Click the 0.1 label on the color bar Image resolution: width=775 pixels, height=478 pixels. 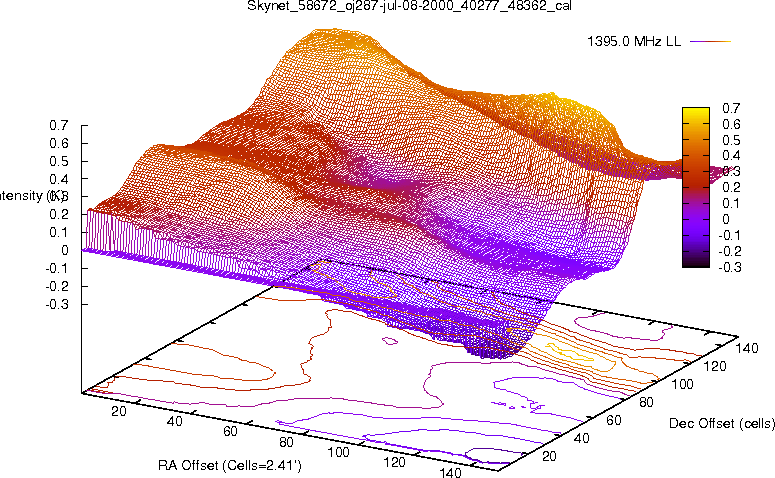[731, 203]
